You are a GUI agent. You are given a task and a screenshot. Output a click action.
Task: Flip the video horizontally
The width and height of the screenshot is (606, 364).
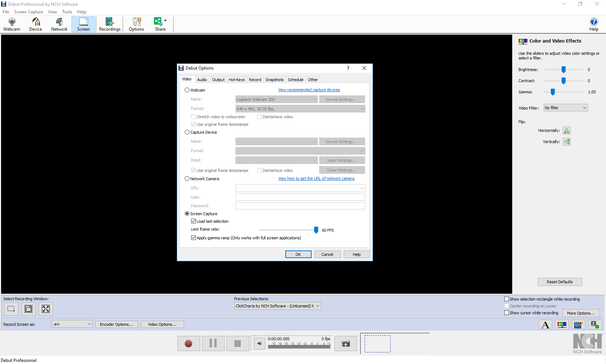click(x=566, y=130)
